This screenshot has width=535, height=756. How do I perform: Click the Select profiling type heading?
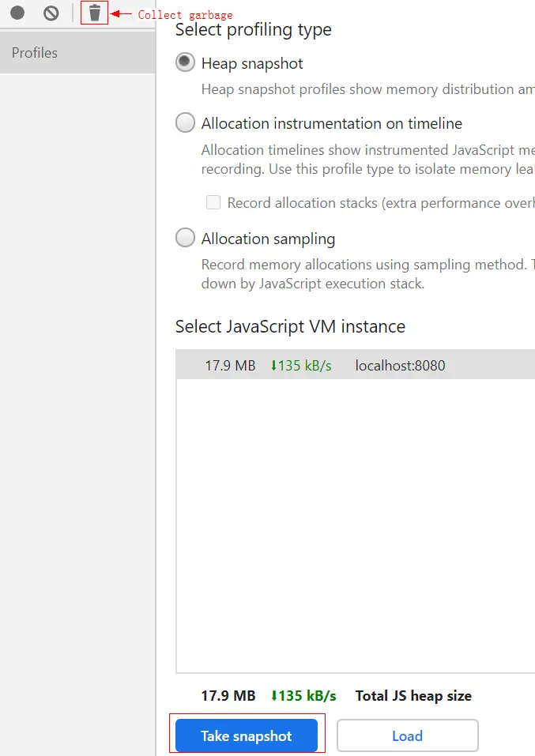coord(253,30)
